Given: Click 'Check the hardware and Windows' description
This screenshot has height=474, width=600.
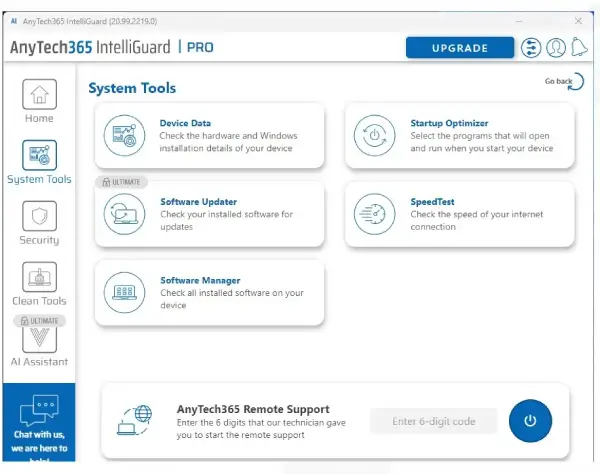Looking at the screenshot, I should [x=228, y=136].
